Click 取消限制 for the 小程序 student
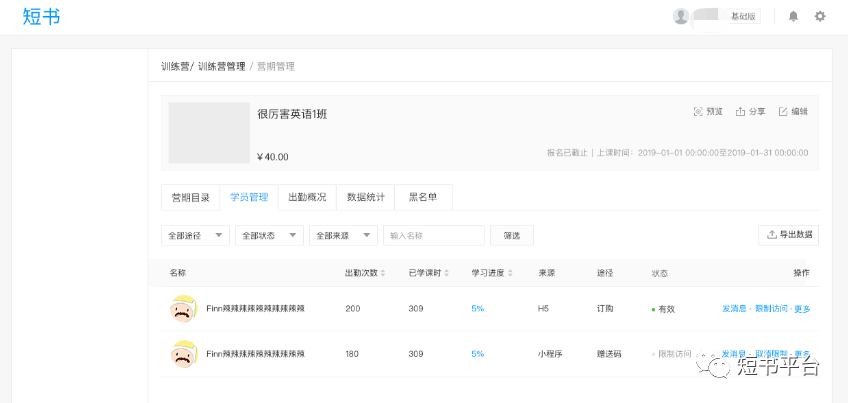The image size is (848, 403). coord(770,354)
